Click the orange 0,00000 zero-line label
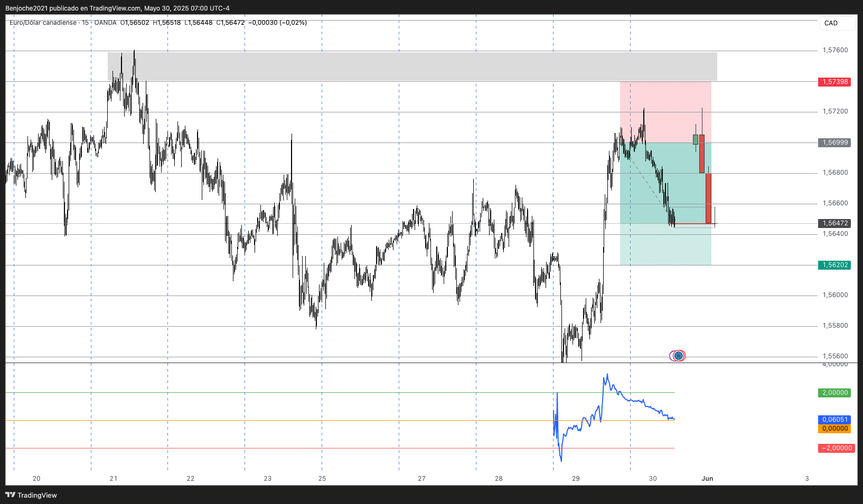Viewport: 863px width, 504px height. [x=834, y=429]
